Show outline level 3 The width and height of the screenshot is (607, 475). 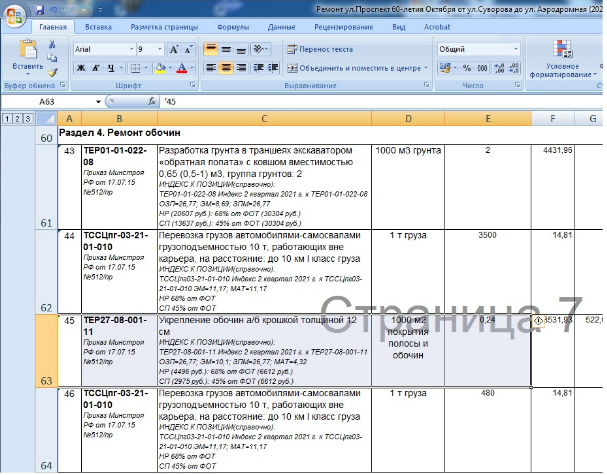tap(27, 119)
